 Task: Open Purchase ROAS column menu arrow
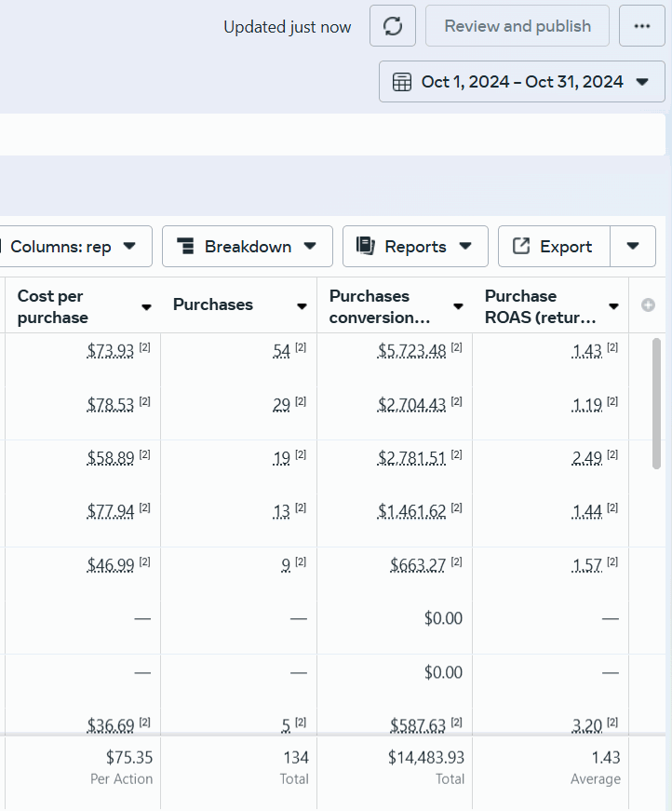(613, 306)
